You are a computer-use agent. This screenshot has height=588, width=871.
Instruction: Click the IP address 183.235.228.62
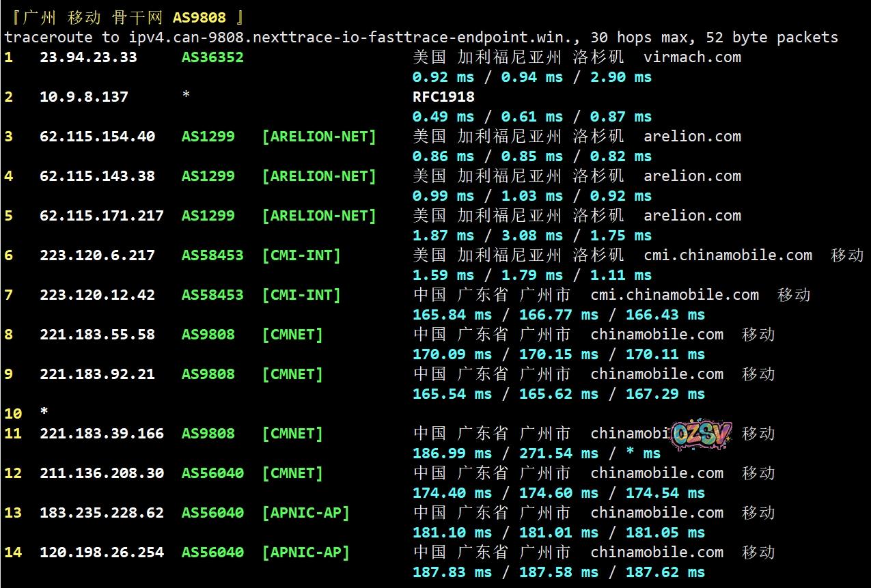102,513
